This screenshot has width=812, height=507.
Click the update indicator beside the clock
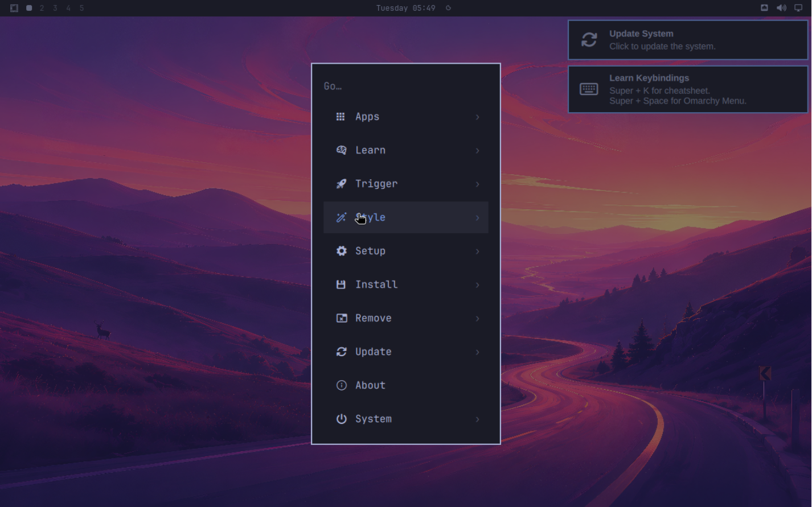coord(448,8)
